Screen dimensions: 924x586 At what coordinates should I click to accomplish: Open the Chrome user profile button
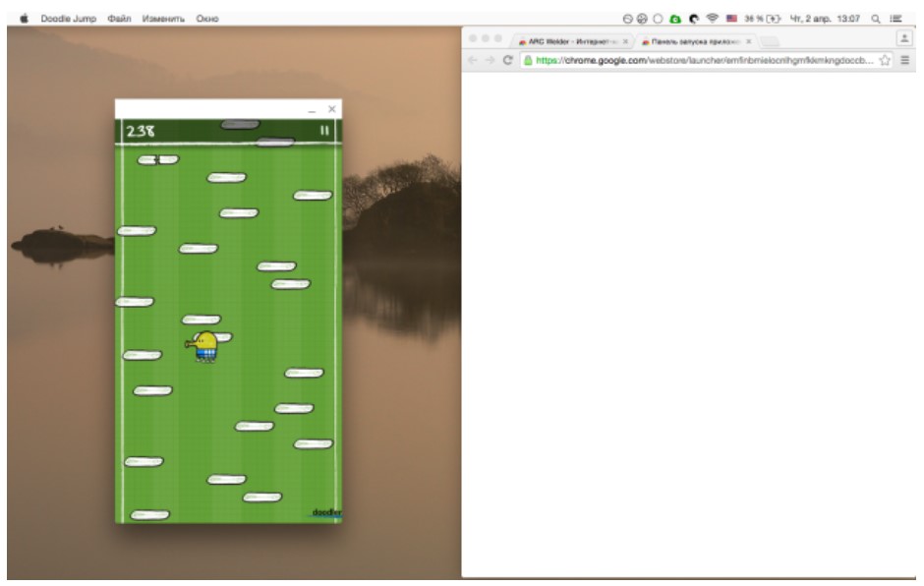pos(904,37)
